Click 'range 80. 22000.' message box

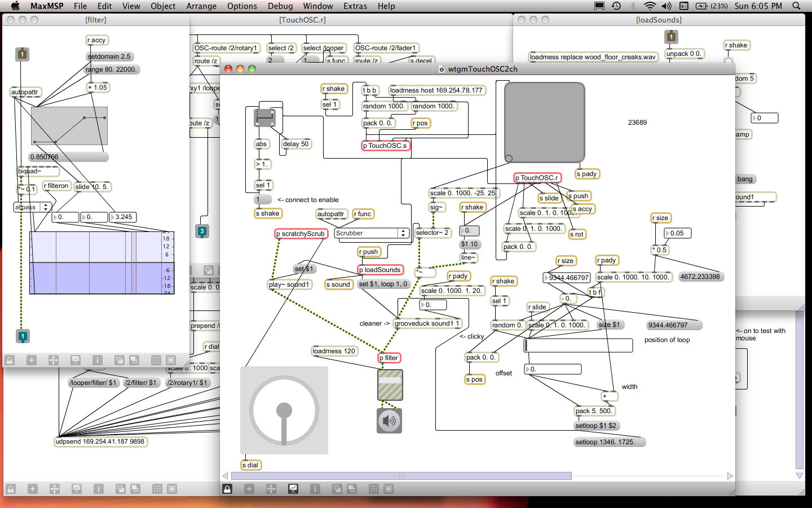[x=112, y=69]
